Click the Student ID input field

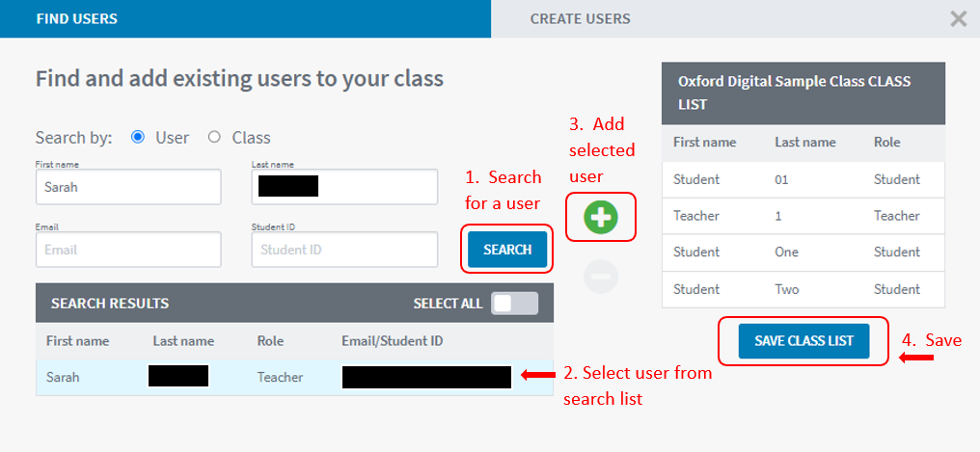point(344,250)
